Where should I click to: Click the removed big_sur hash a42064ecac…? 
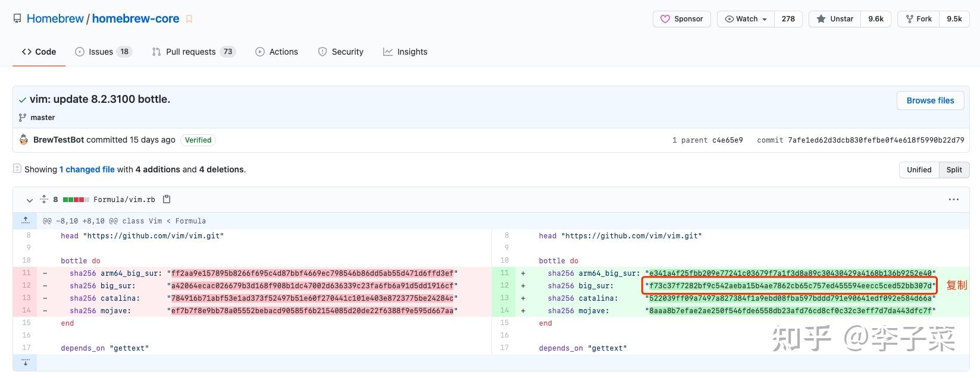[x=312, y=286]
